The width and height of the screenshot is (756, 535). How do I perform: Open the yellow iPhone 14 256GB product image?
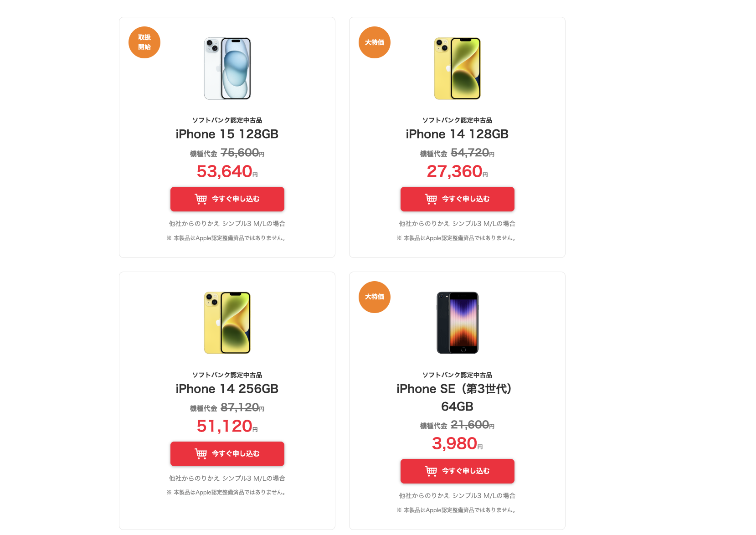point(227,323)
